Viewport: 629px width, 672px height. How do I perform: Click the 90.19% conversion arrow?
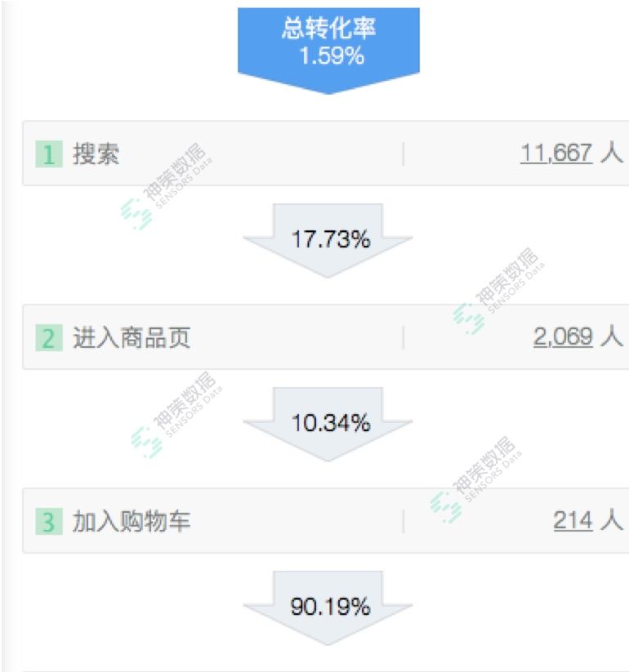click(x=328, y=607)
